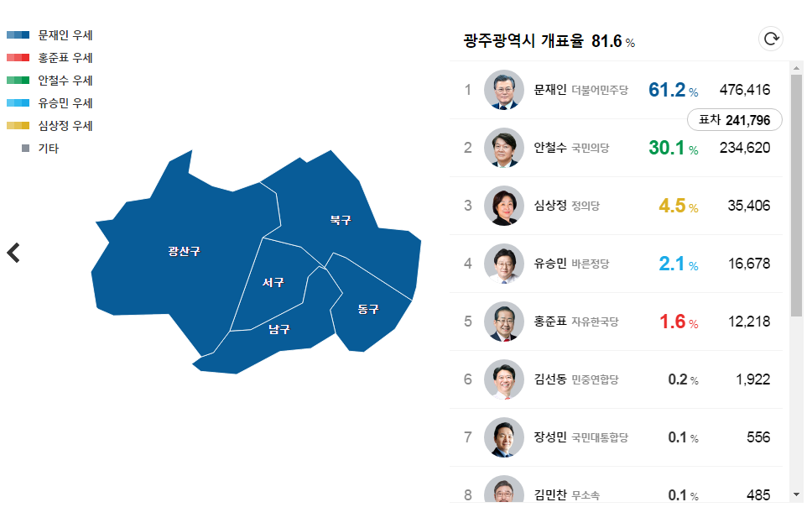Click the 표차 241,796 badge
Viewport: 812px width, 523px height.
734,120
